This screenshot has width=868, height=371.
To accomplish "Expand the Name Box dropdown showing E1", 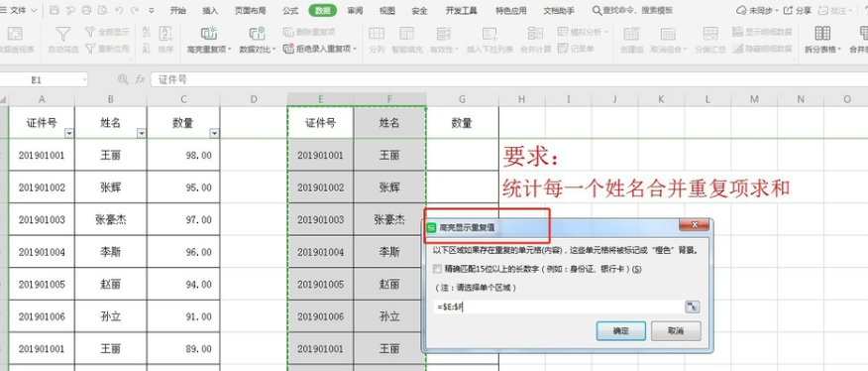I will (84, 80).
